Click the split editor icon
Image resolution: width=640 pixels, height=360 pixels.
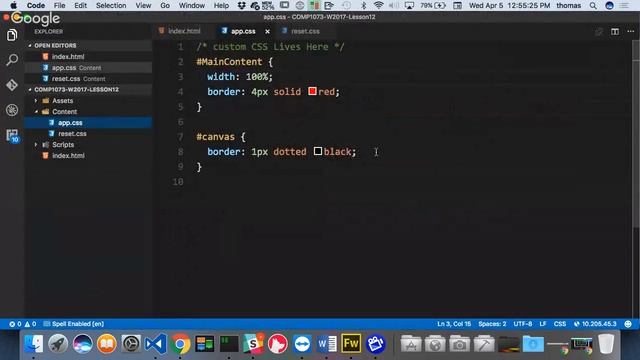point(615,31)
